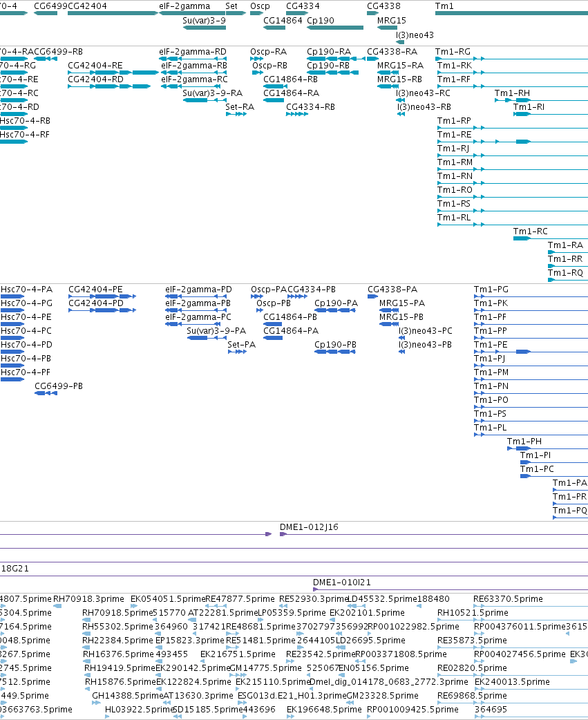Click transcript Tm1-RI label

[x=529, y=107]
